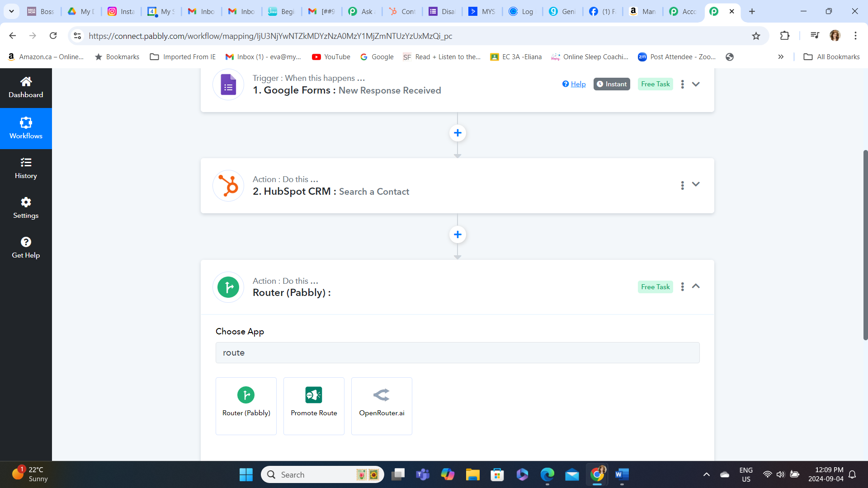The width and height of the screenshot is (868, 488).
Task: Select OpenRouter.ai app tile
Action: click(382, 406)
